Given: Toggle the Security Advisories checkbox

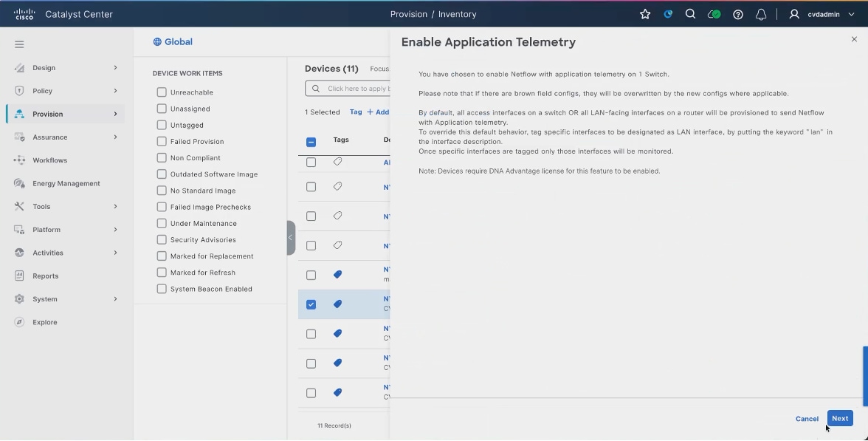Looking at the screenshot, I should [x=162, y=239].
